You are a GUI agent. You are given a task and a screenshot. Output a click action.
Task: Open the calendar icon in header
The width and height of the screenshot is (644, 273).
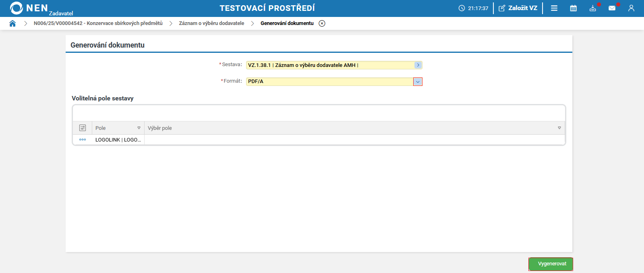pos(574,8)
